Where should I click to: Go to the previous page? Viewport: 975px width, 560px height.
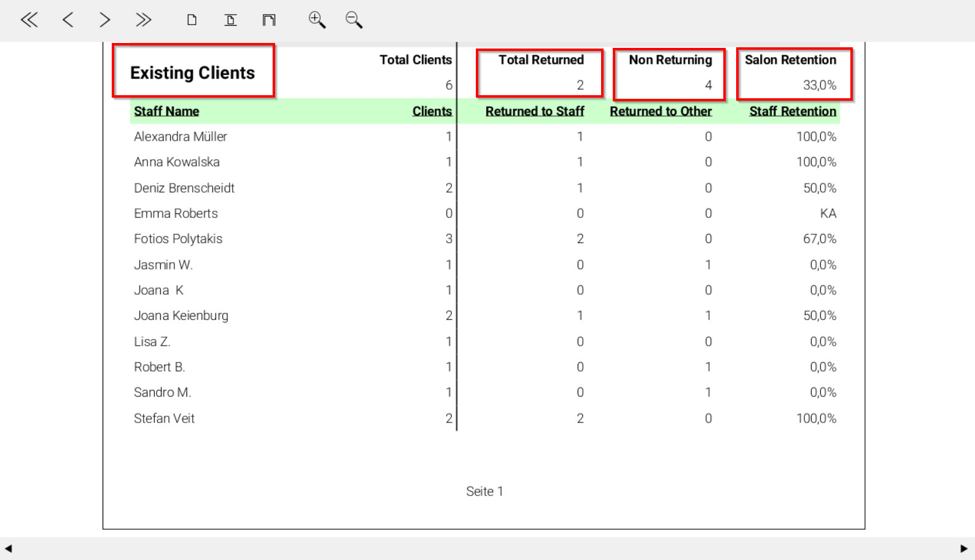[68, 20]
